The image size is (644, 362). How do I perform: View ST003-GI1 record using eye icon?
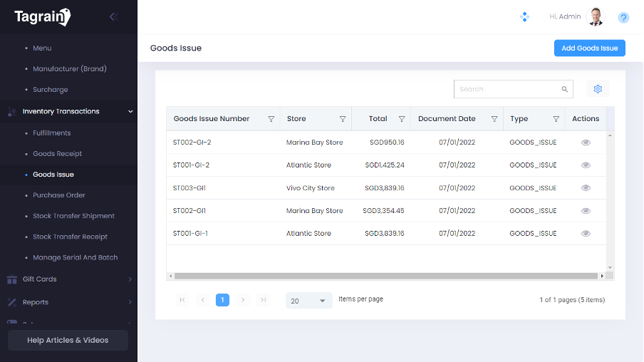pyautogui.click(x=586, y=188)
